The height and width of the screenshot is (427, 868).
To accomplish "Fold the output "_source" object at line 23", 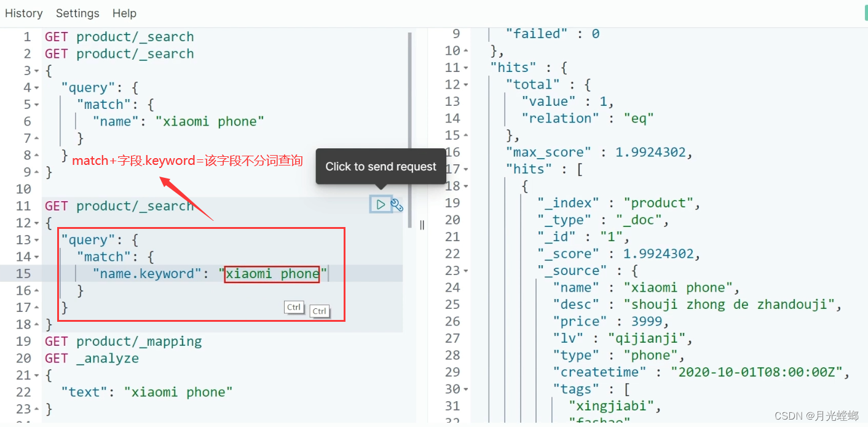I will [465, 271].
